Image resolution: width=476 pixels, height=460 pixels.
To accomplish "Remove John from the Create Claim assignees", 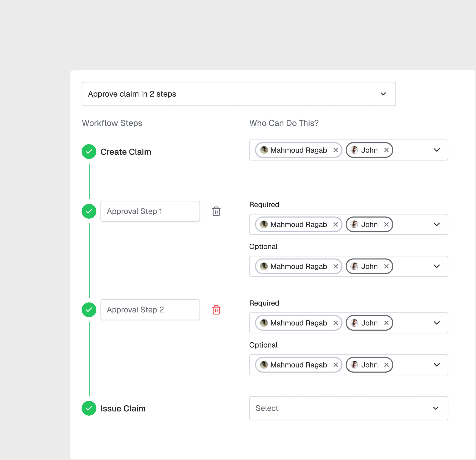I will [x=386, y=150].
